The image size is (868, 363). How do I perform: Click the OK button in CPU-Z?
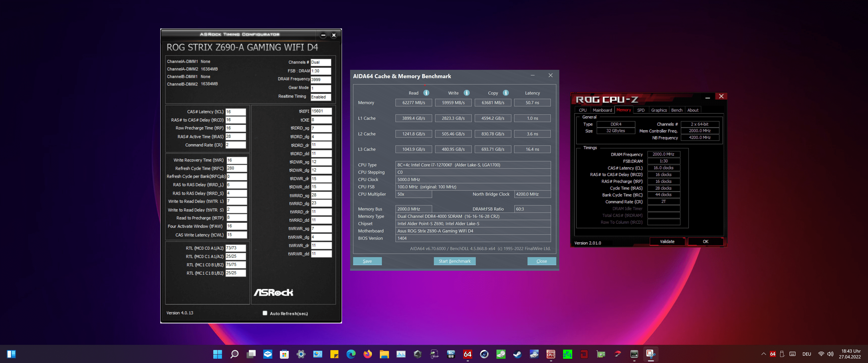[x=705, y=241]
